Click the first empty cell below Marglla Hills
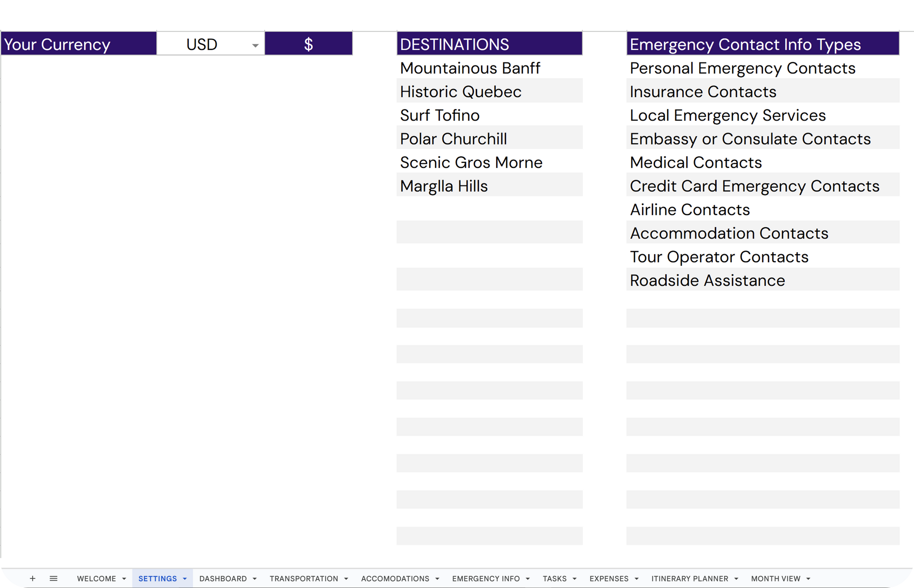The image size is (914, 588). point(489,209)
